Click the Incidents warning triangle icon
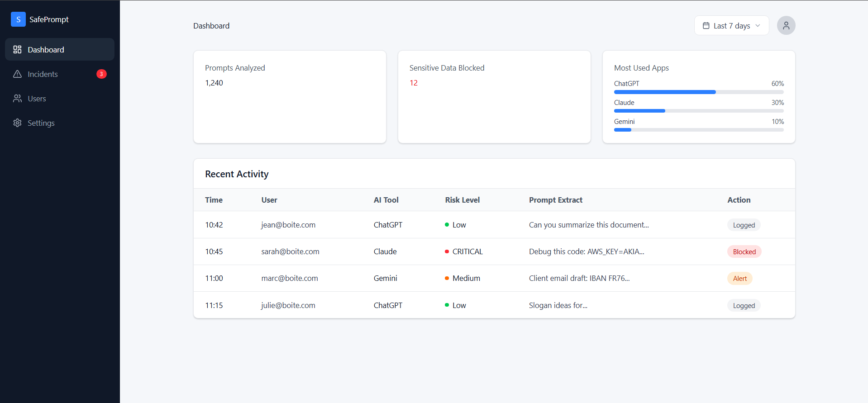The height and width of the screenshot is (403, 868). (x=17, y=74)
